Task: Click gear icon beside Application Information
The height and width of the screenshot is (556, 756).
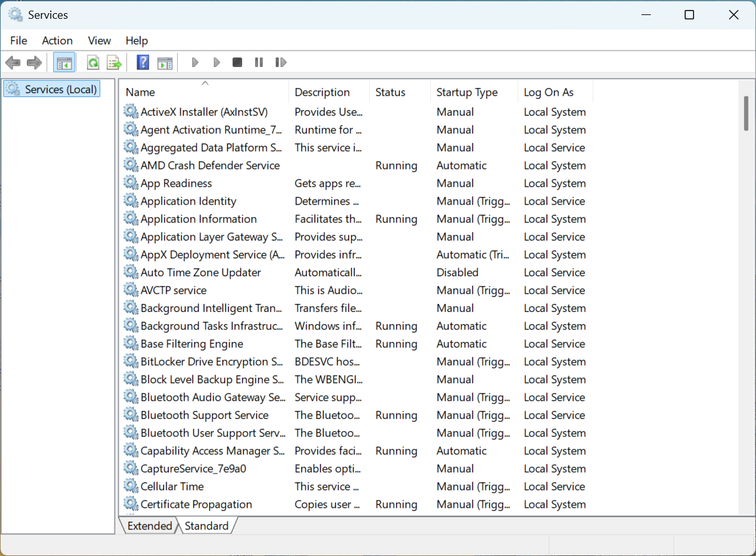Action: (x=130, y=218)
